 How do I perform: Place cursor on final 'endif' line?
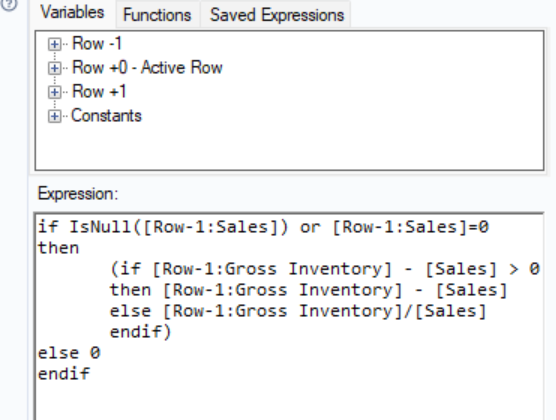coord(64,374)
